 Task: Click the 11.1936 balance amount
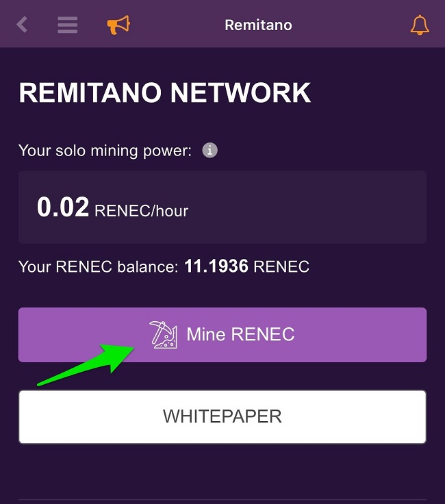(x=216, y=266)
